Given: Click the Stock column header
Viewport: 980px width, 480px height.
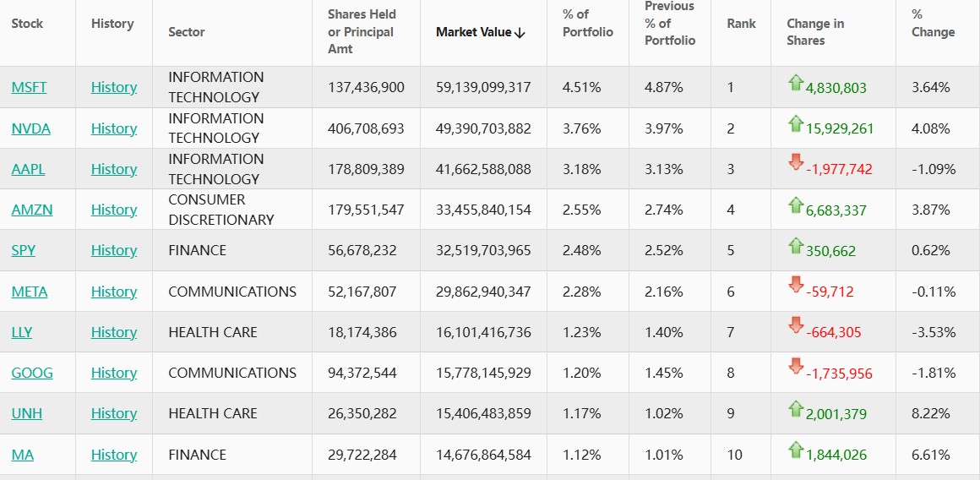Looking at the screenshot, I should [27, 24].
